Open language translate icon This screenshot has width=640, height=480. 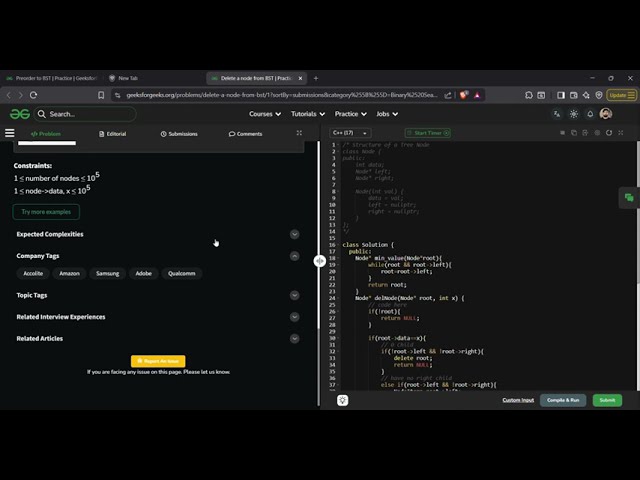click(557, 114)
